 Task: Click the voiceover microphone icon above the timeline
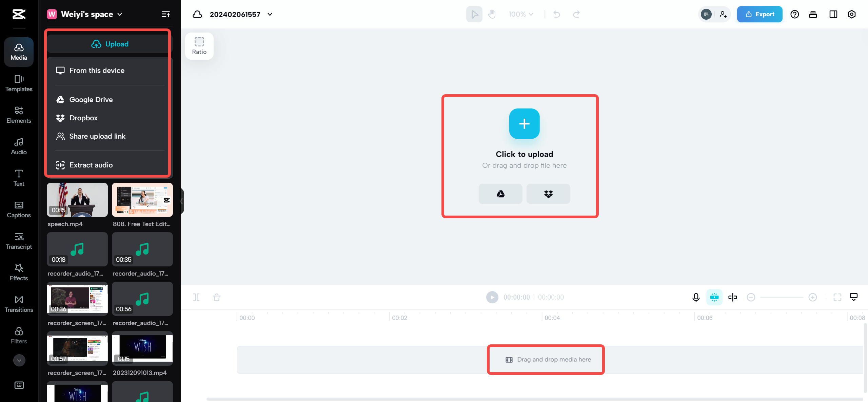click(x=696, y=297)
